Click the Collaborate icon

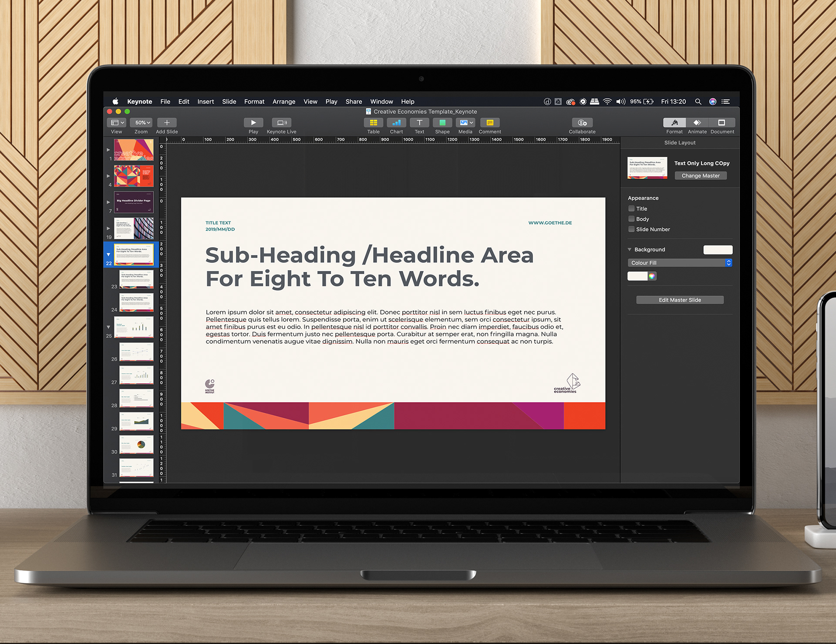pos(582,123)
